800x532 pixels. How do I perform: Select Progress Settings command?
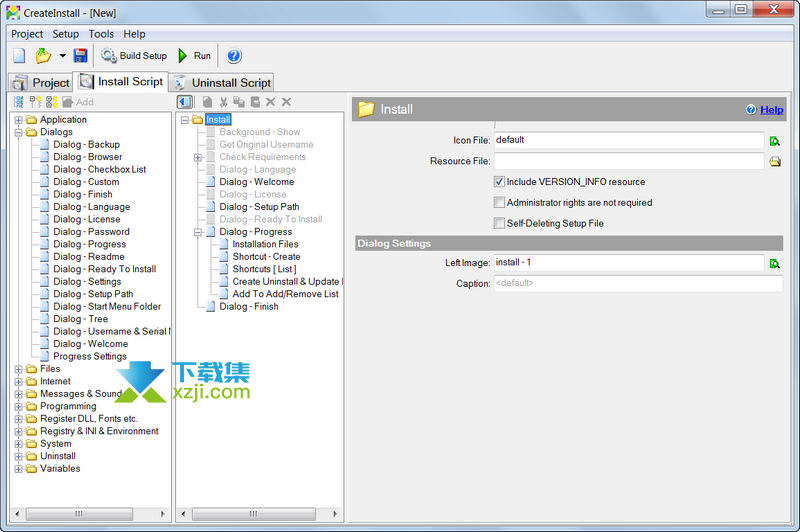(x=90, y=357)
